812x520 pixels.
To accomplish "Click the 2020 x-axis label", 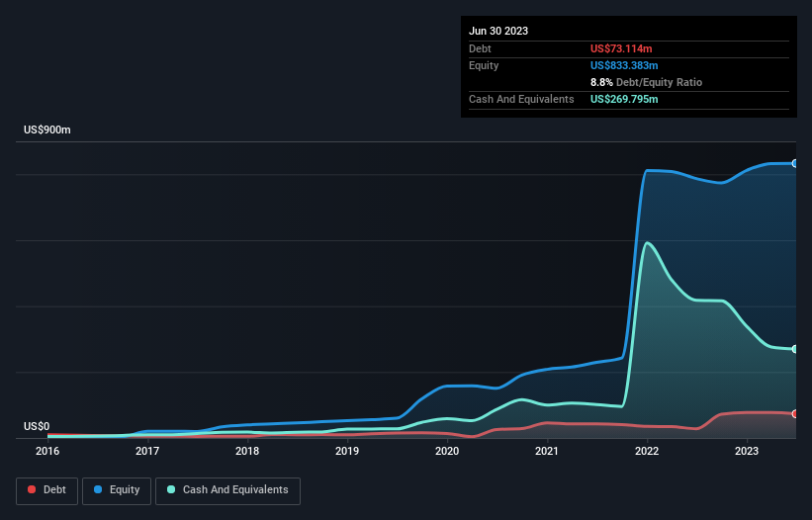I will coord(447,451).
